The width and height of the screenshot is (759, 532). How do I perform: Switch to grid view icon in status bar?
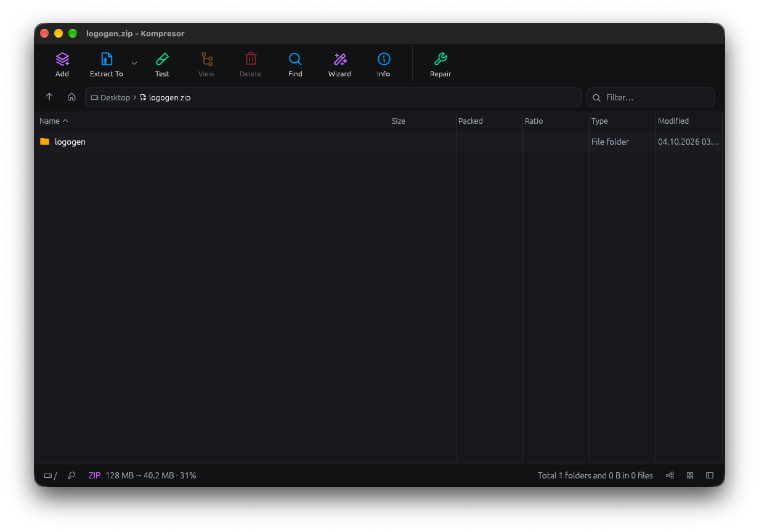point(690,475)
